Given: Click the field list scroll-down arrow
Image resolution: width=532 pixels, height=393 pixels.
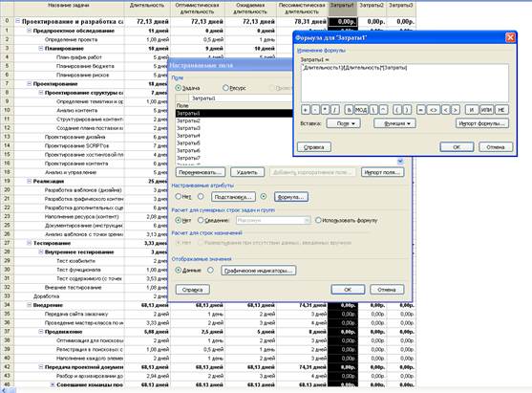Looking at the screenshot, I should click(400, 162).
